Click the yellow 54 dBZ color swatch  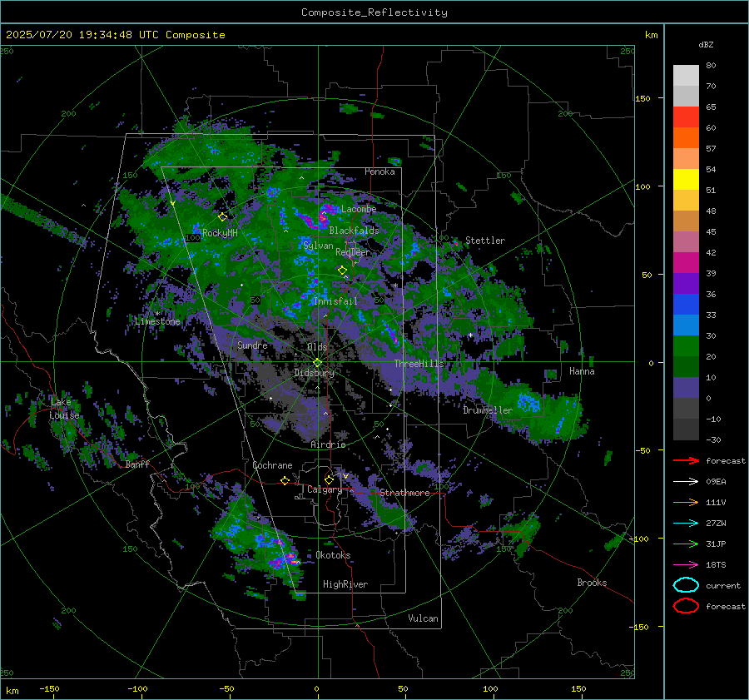point(686,180)
